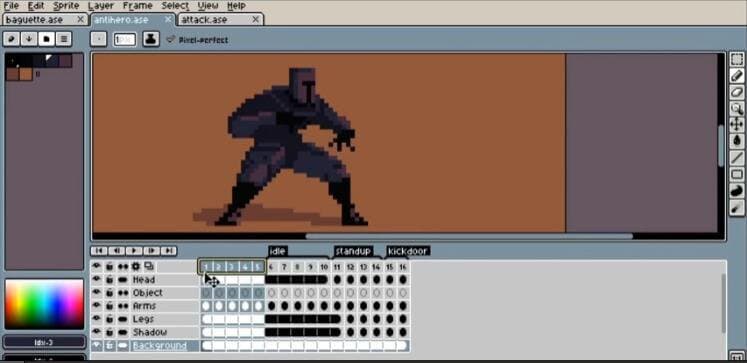This screenshot has height=363, width=747.
Task: Select the Object layer name
Action: click(x=148, y=292)
